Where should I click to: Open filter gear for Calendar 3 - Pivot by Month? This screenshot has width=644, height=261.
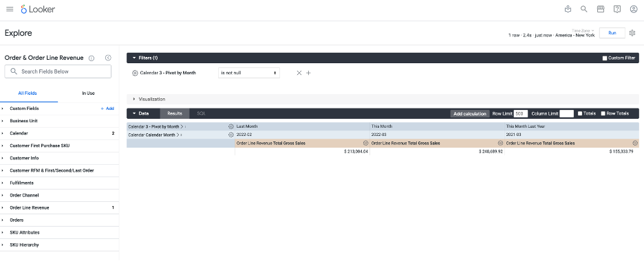[x=135, y=73]
